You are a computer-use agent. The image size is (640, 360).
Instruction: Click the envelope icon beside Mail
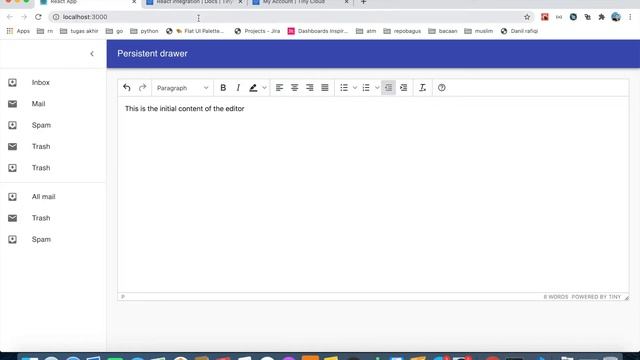point(13,104)
